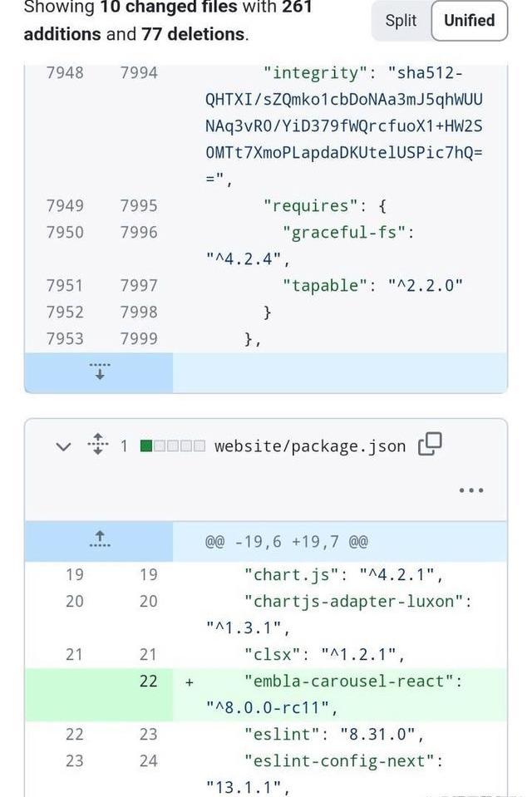This screenshot has height=797, width=532.
Task: Select the @@ -19,6 +19,7 @@ hunk header
Action: pos(287,541)
